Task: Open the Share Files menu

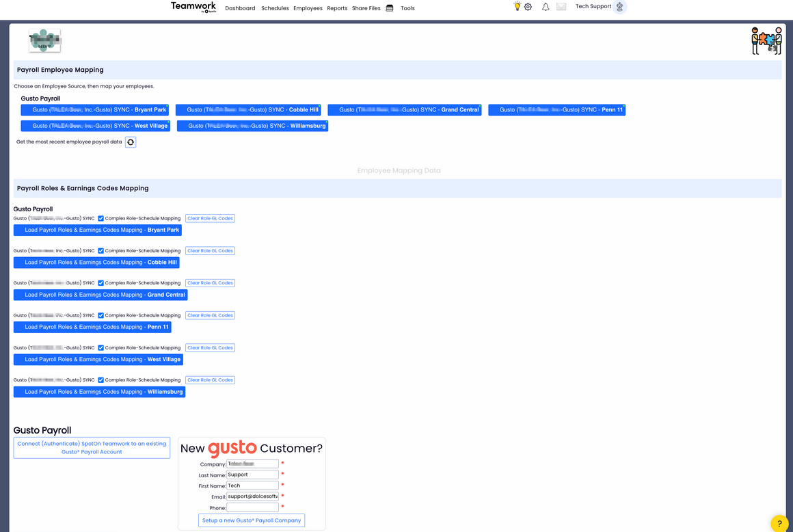Action: (366, 8)
